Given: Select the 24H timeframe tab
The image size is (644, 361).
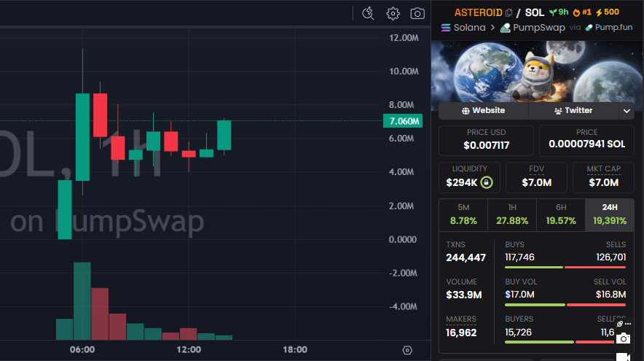Looking at the screenshot, I should (610, 215).
